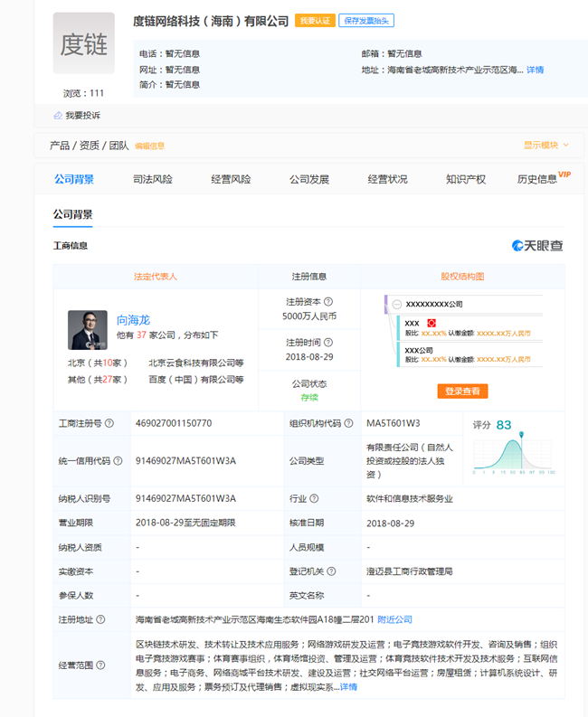
Task: Open the address 详情 link
Action: (x=535, y=70)
